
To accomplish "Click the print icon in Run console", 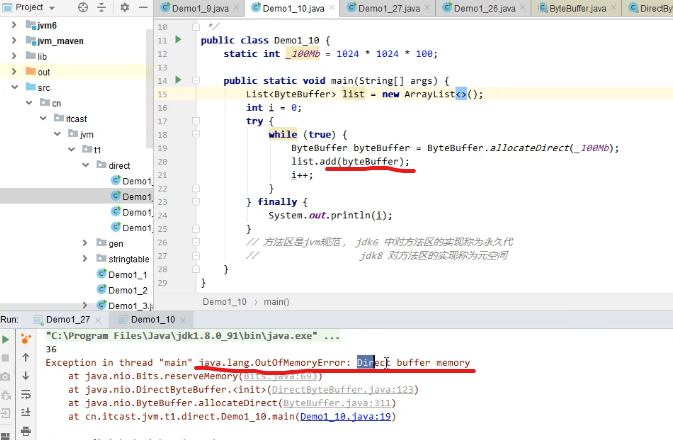I will tap(26, 431).
